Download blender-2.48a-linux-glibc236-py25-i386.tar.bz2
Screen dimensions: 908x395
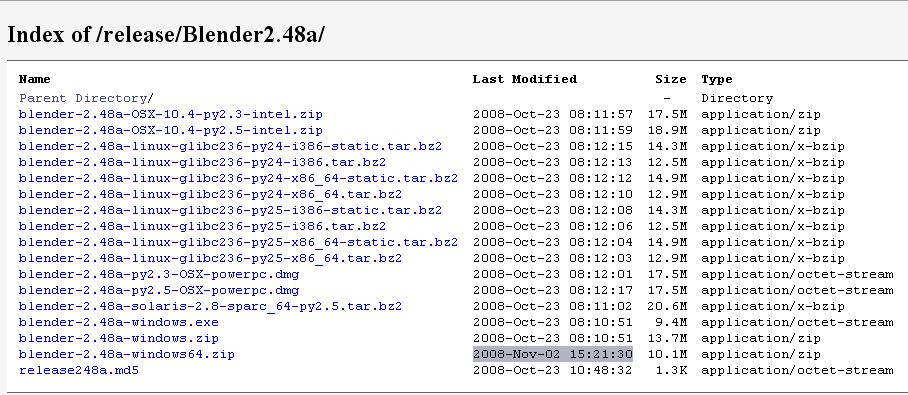click(202, 226)
